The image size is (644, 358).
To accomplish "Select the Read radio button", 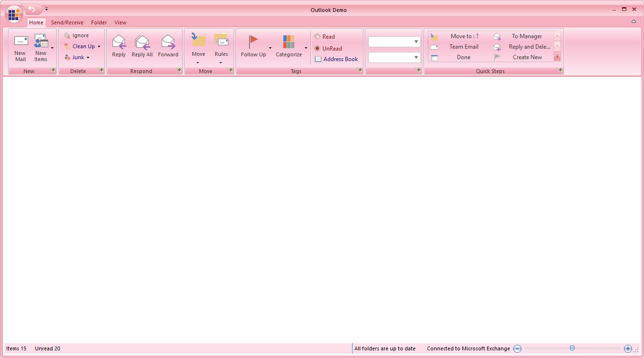I will click(324, 37).
